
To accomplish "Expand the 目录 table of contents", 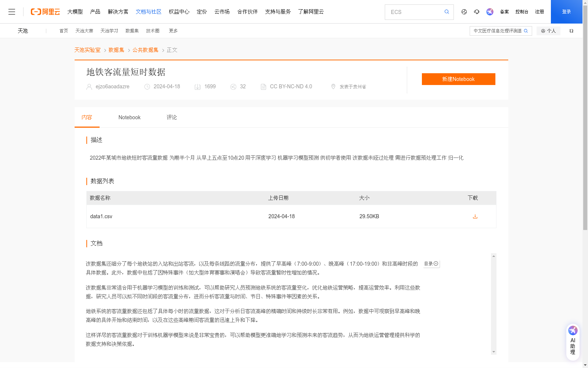I will pos(431,264).
